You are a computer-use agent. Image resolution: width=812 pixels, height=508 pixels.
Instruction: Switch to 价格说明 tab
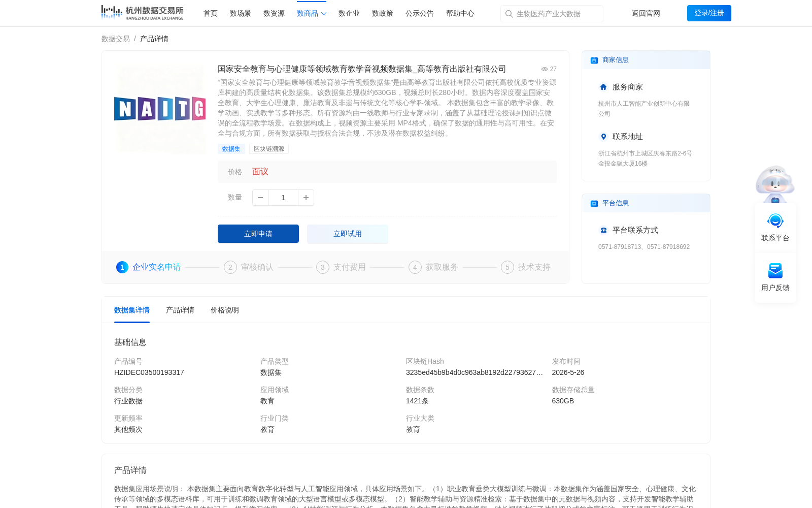(225, 310)
